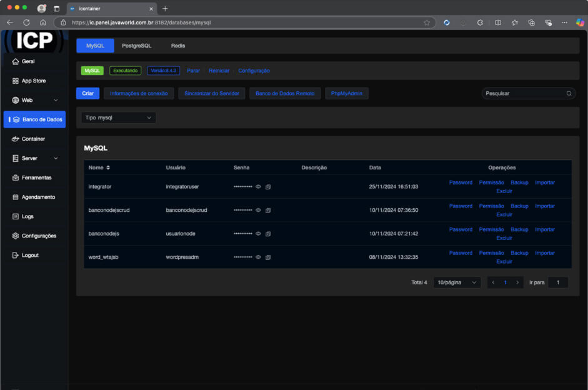The height and width of the screenshot is (390, 588).
Task: Click the Pesquisar search field
Action: tap(524, 93)
